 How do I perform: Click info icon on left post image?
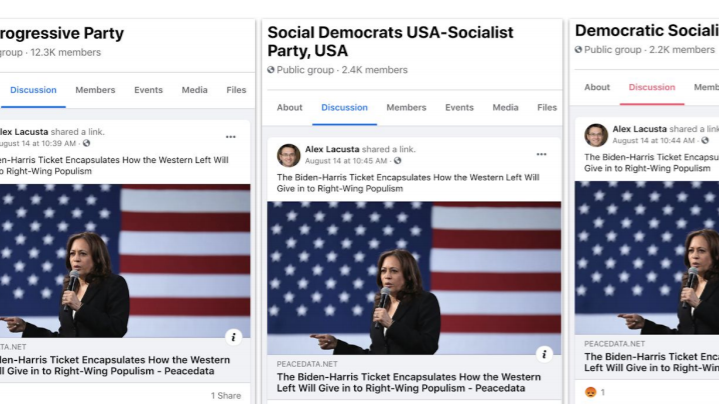(233, 337)
